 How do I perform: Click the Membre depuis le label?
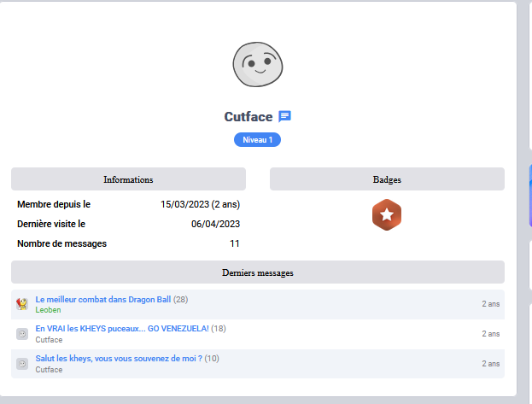tap(54, 204)
